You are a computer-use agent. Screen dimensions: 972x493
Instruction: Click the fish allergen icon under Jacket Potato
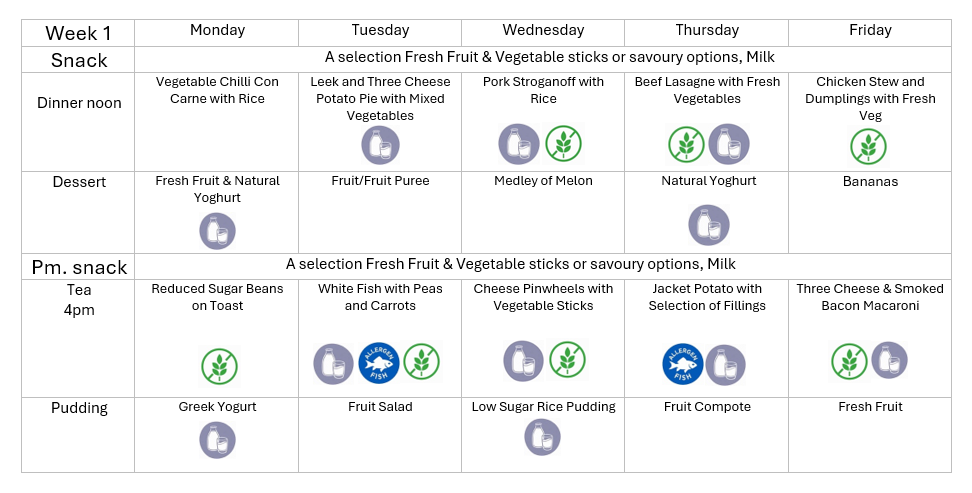click(x=683, y=364)
